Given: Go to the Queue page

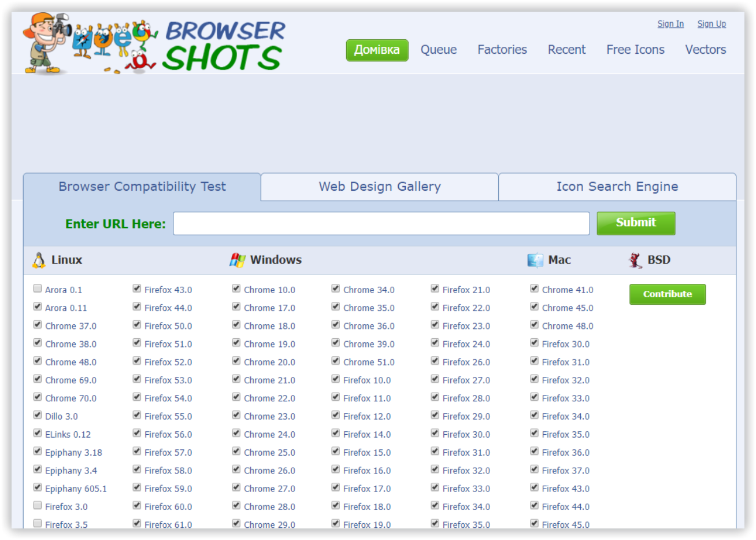Looking at the screenshot, I should click(439, 50).
